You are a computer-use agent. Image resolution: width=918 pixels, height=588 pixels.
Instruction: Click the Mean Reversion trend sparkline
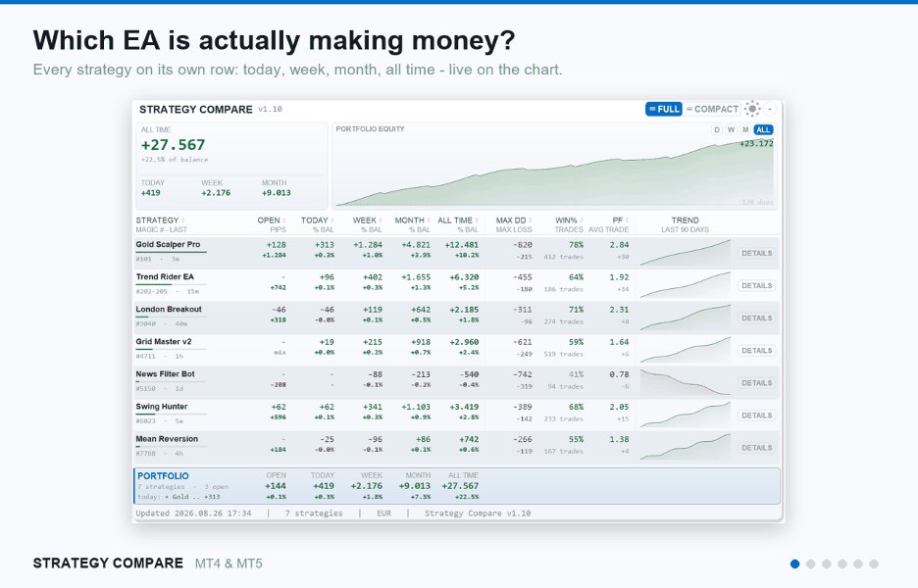pyautogui.click(x=685, y=448)
